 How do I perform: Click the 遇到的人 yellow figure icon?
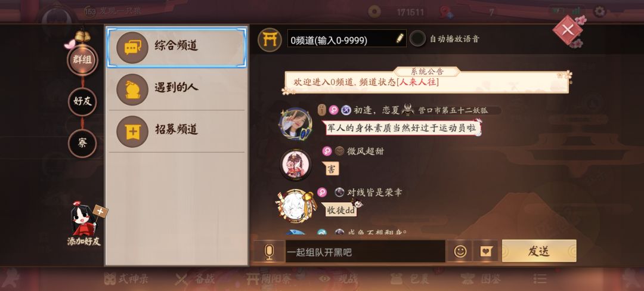132,89
